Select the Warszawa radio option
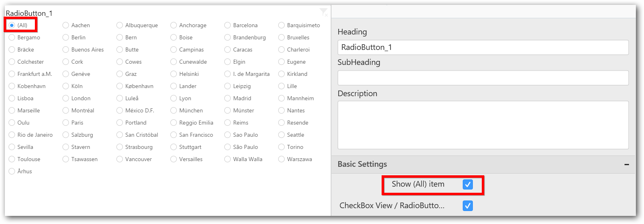The height and width of the screenshot is (224, 644). tap(281, 159)
